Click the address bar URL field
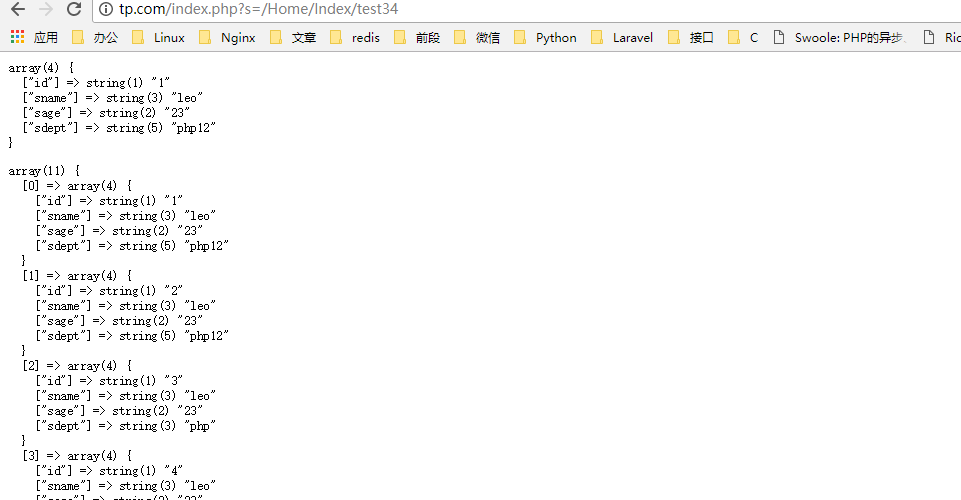 [x=500, y=10]
